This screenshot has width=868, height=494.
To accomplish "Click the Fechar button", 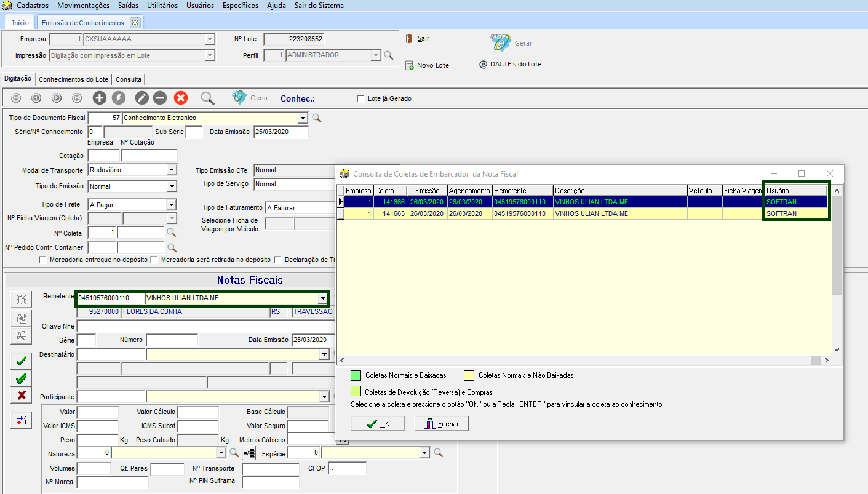I will 442,424.
